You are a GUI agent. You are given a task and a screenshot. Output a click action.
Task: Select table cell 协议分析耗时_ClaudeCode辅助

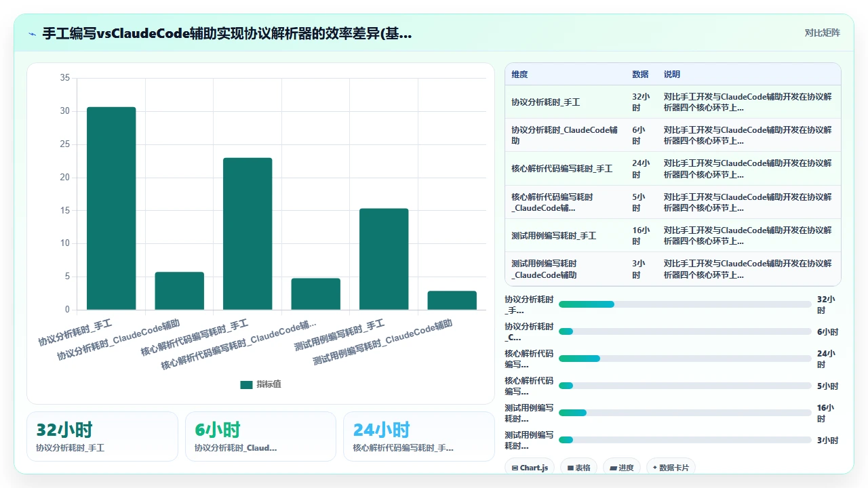pos(564,136)
